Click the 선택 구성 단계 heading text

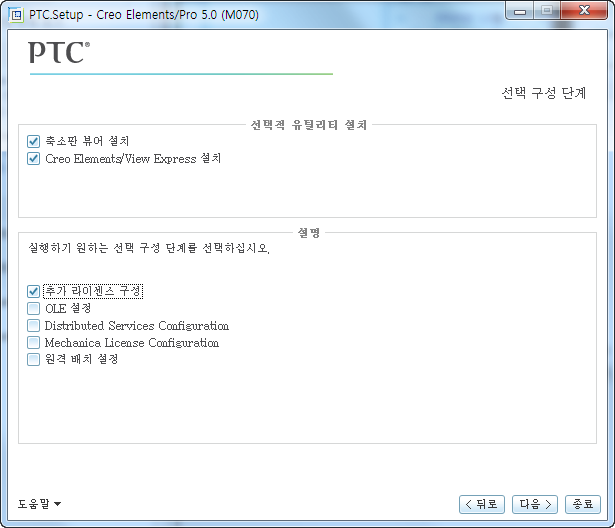tap(544, 93)
